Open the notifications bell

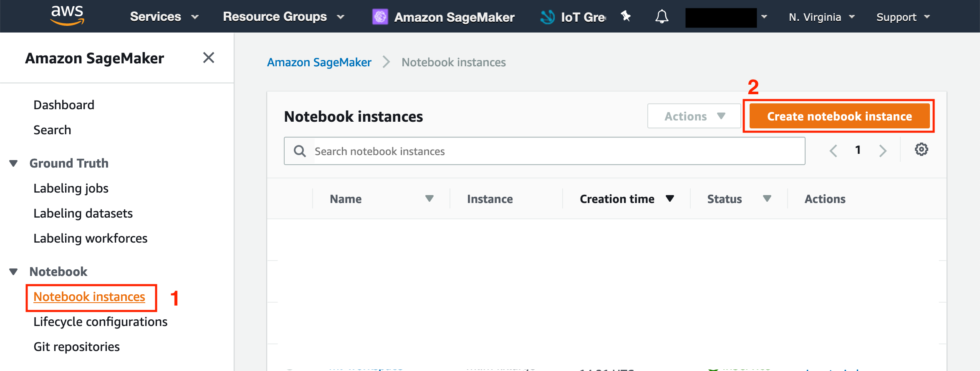point(662,17)
